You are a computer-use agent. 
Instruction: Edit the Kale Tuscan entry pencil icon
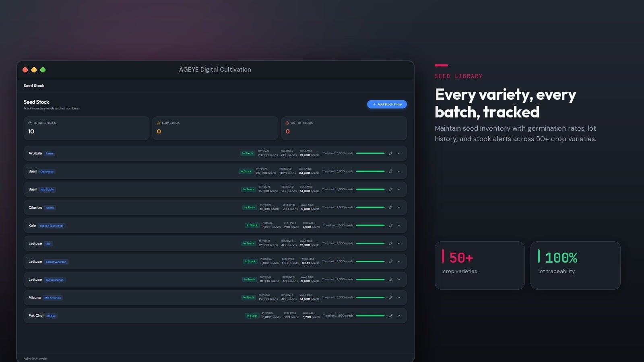(x=390, y=225)
